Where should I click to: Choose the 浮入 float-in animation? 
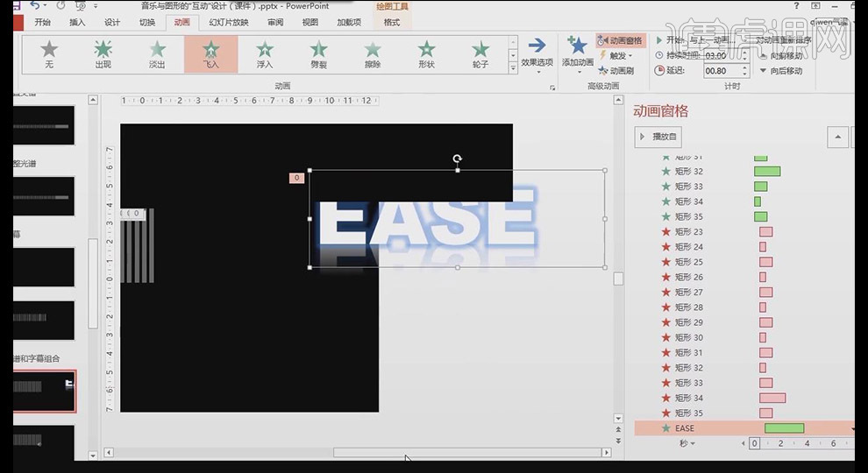[x=264, y=53]
